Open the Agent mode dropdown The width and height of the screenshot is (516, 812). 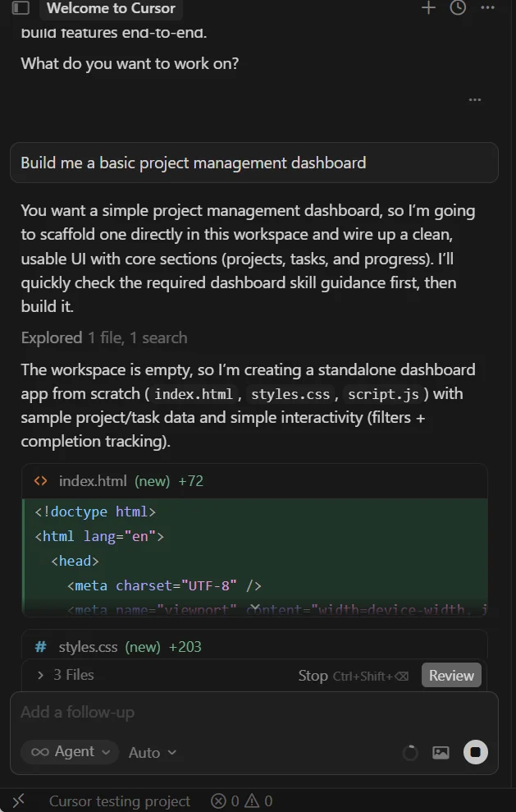point(71,752)
